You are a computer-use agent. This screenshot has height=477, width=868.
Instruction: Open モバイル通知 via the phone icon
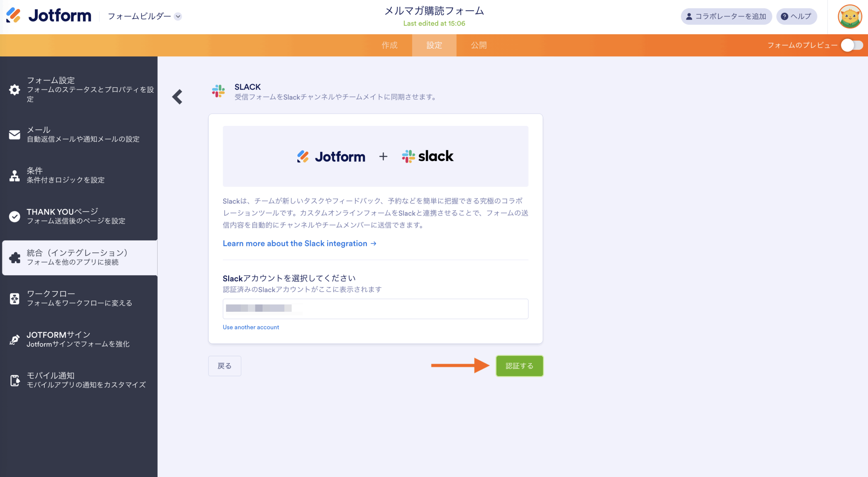15,380
